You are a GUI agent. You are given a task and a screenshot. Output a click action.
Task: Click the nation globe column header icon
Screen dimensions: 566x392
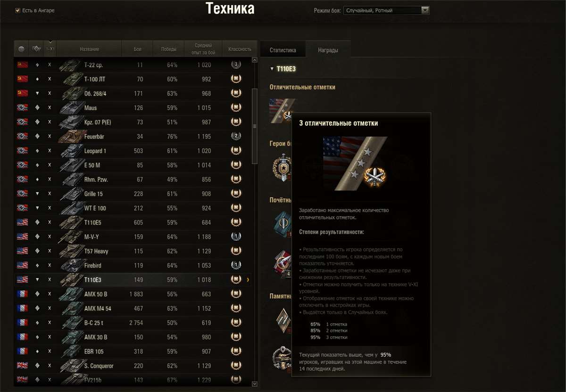[21, 49]
